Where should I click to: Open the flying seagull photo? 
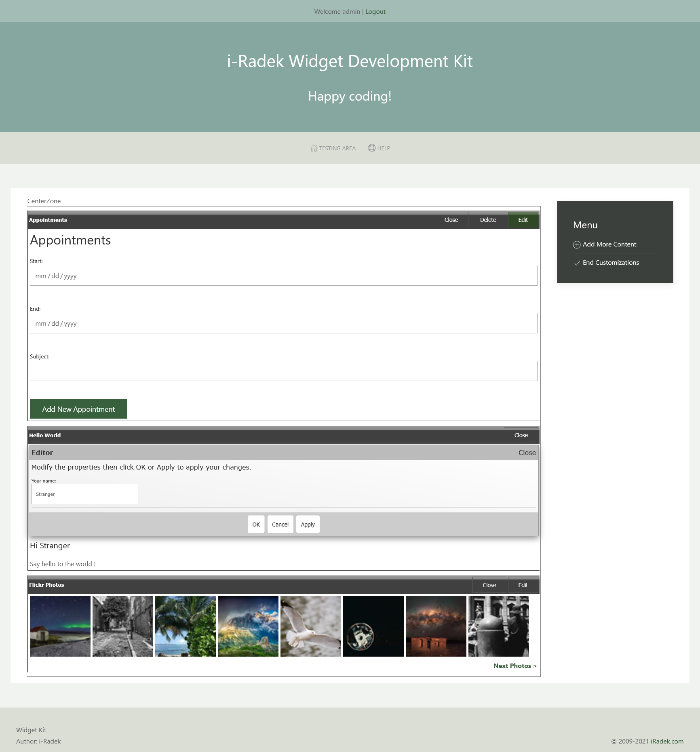click(311, 626)
